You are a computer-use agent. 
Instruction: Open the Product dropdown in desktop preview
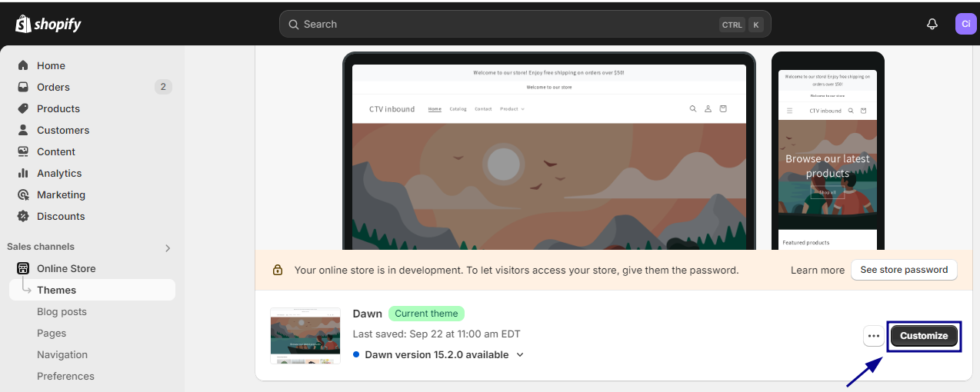512,109
